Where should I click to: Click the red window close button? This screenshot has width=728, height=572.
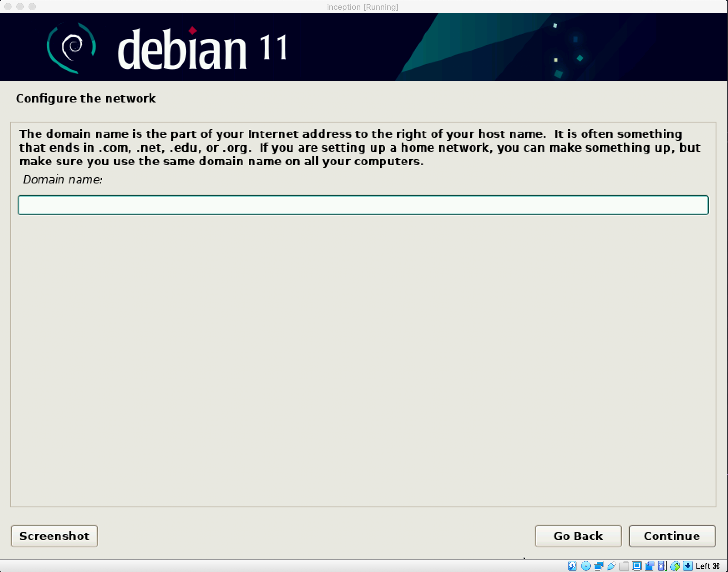8,7
